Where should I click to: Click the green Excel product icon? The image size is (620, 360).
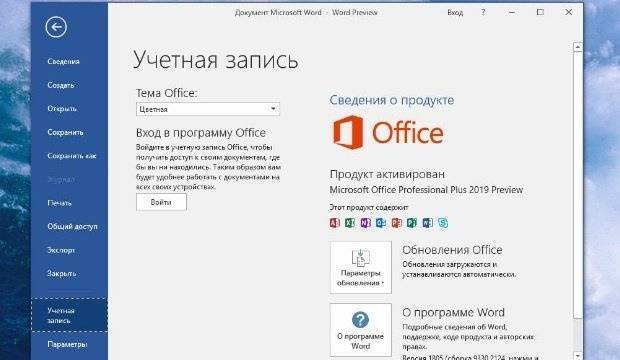pyautogui.click(x=350, y=223)
